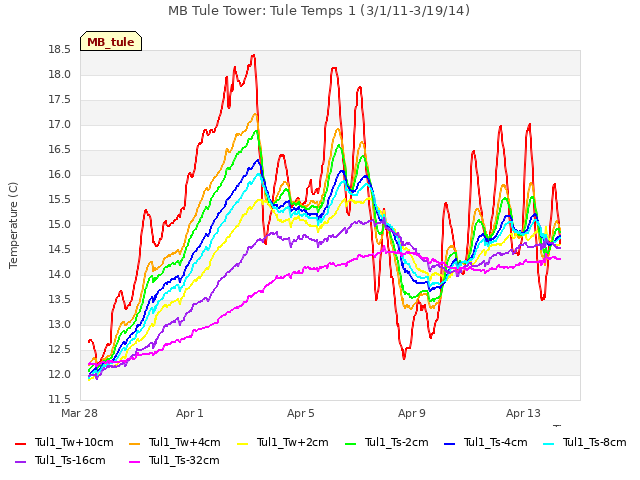640x480 pixels.
Task: Select the Tul1_Ts-4cm legend label
Action: click(x=496, y=442)
